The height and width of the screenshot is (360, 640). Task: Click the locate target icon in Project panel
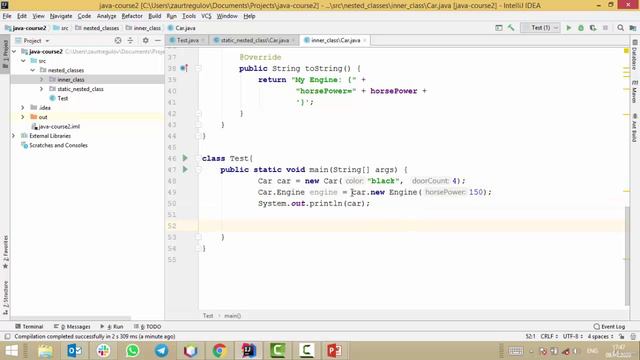click(x=118, y=40)
